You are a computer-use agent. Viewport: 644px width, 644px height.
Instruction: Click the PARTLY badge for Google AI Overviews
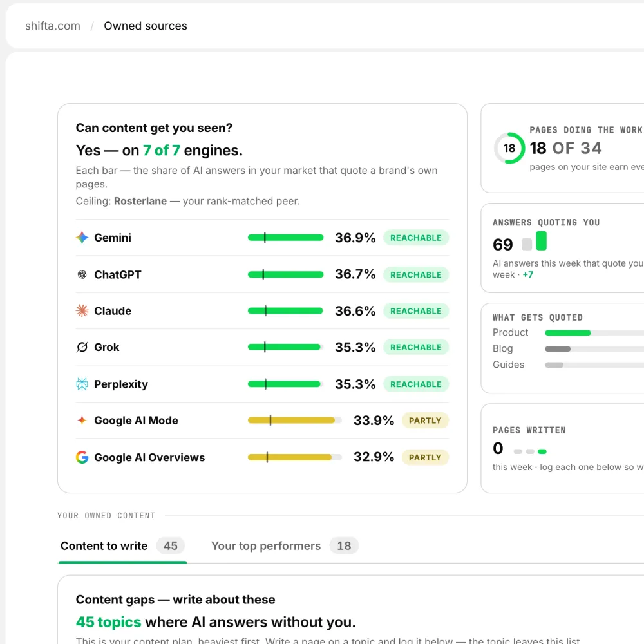tap(425, 457)
